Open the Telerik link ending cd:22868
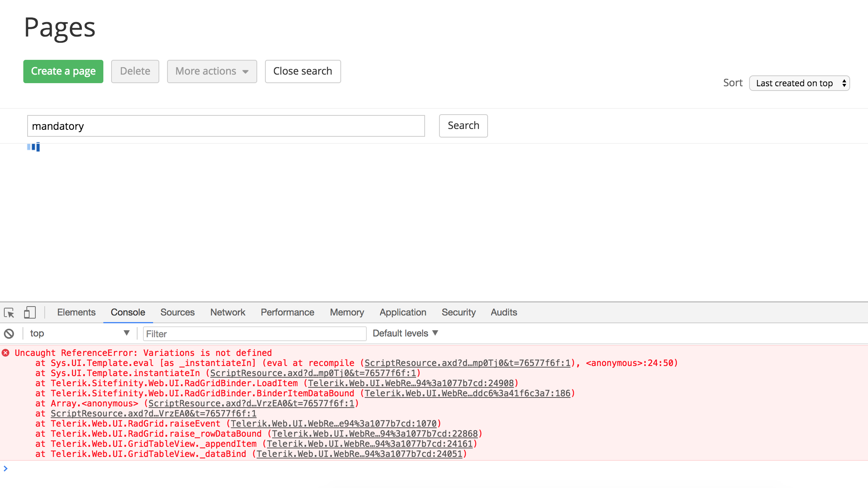This screenshot has width=868, height=488. 375,434
